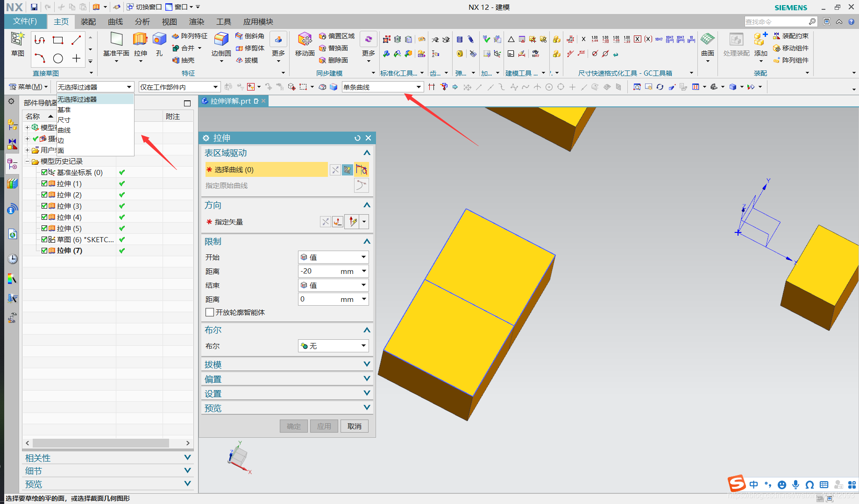
Task: Enable the 开放轮廓智能体 checkbox
Action: [x=210, y=312]
